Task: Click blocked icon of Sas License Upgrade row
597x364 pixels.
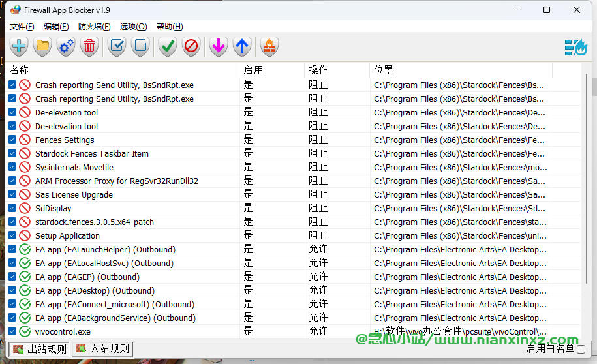Action: [25, 194]
